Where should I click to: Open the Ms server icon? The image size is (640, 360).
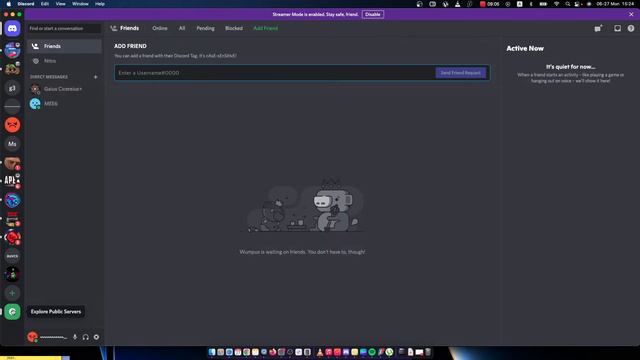click(12, 144)
